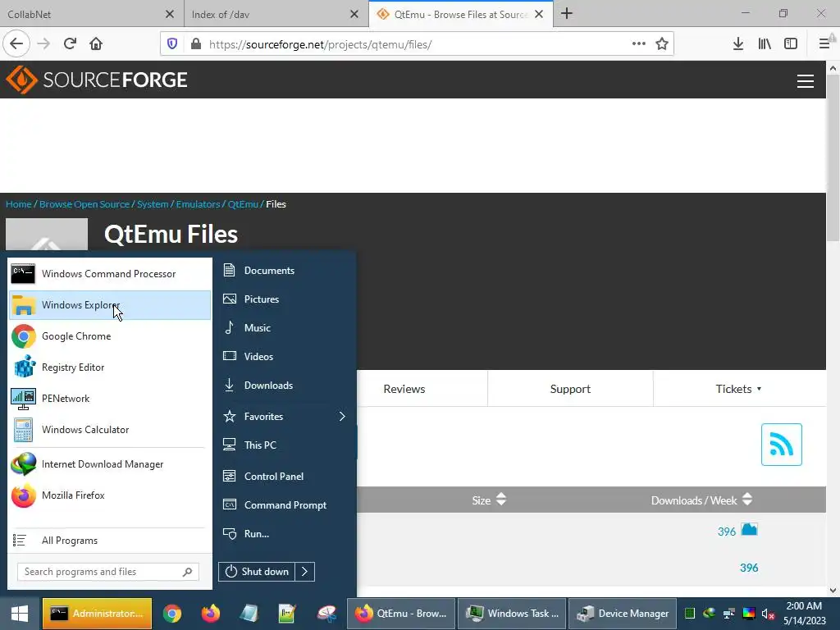Image resolution: width=840 pixels, height=630 pixels.
Task: Open Firefox application menu
Action: coord(824,44)
